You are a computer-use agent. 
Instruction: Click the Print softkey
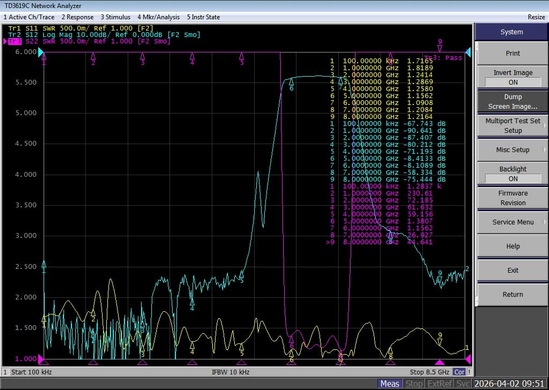click(x=513, y=53)
